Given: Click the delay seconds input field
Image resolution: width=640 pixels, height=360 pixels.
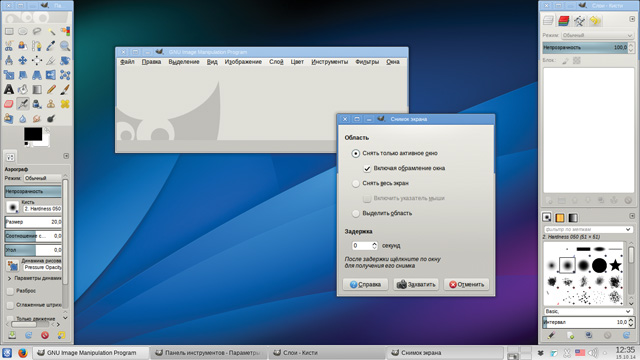Looking at the screenshot, I should (362, 246).
